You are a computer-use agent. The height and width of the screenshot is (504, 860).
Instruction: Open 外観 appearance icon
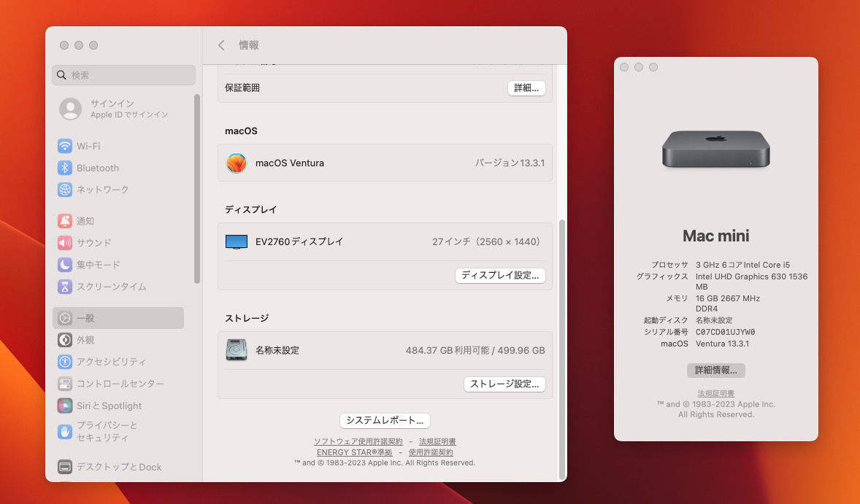point(65,340)
